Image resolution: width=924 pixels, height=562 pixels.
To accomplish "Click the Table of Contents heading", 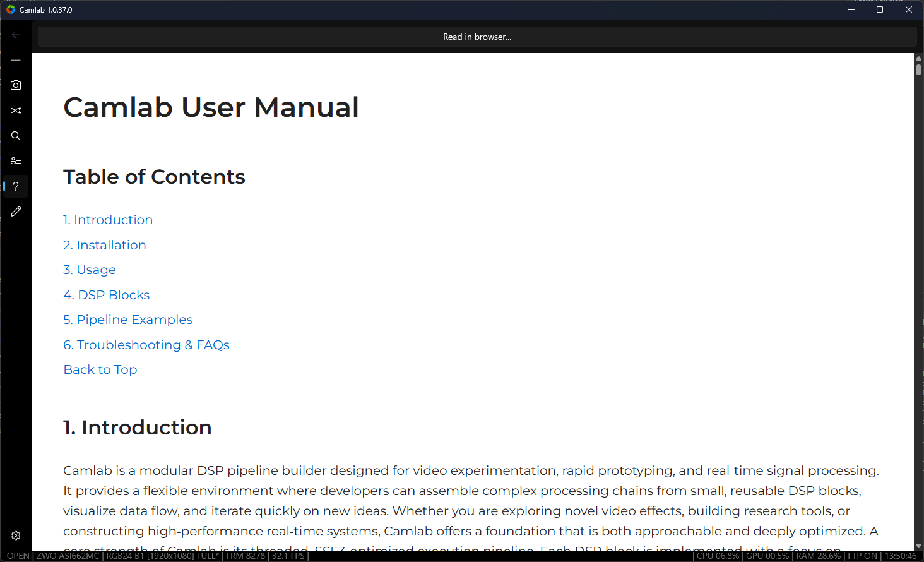I will point(154,177).
